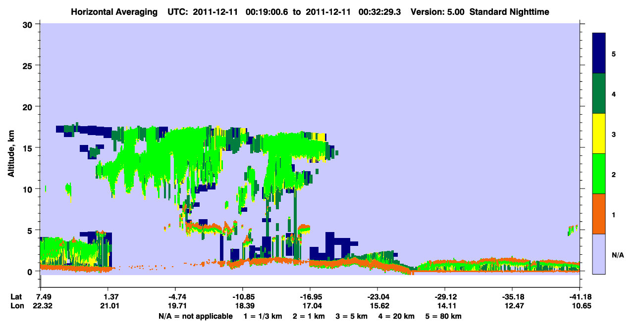The height and width of the screenshot is (330, 644).
Task: Click the altitude tick label 20
Action: (x=29, y=106)
